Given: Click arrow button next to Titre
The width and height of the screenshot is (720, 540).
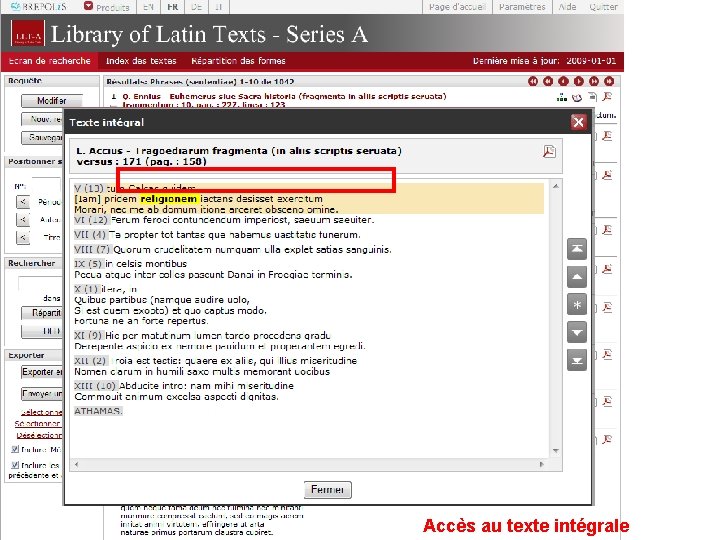Looking at the screenshot, I should pos(22,237).
